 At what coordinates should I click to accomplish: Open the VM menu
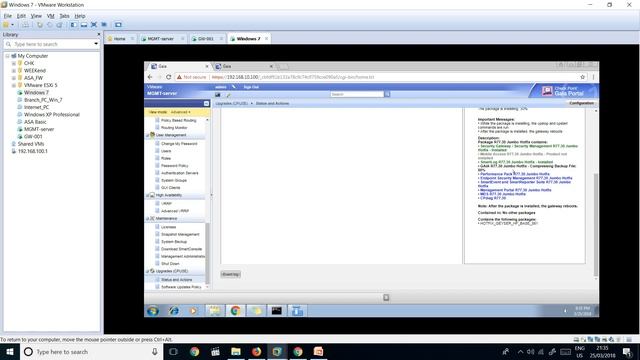[51, 16]
